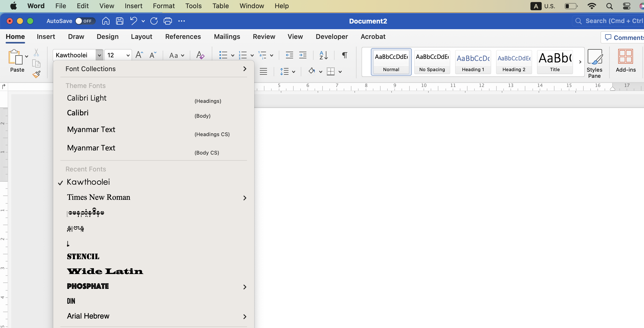Viewport: 644px width, 328px height.
Task: Print using the printer icon
Action: point(168,21)
